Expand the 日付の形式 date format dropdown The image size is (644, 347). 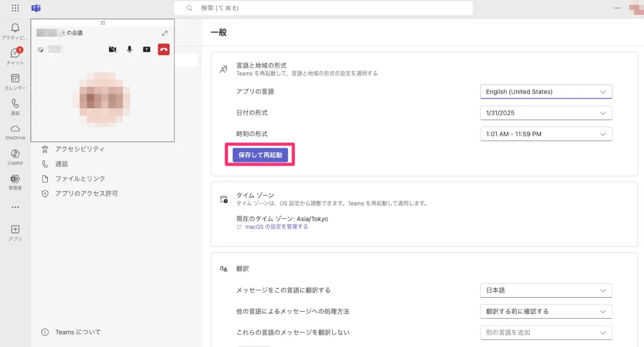(546, 113)
